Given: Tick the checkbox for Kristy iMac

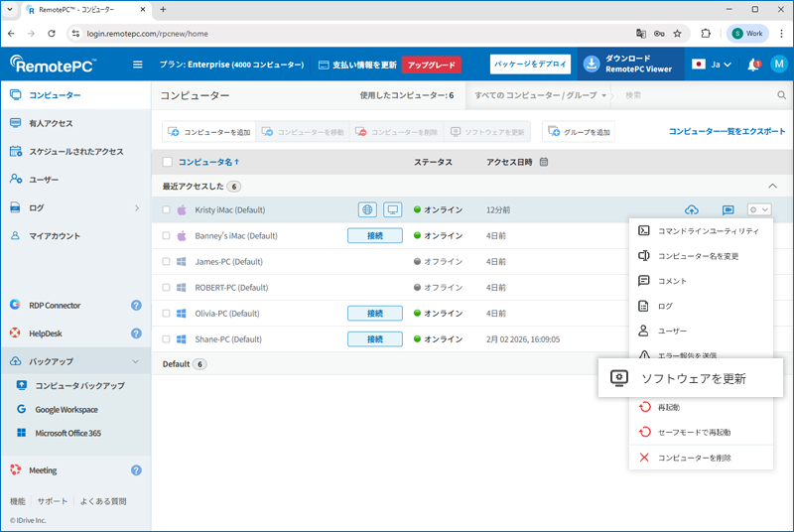Looking at the screenshot, I should 167,210.
